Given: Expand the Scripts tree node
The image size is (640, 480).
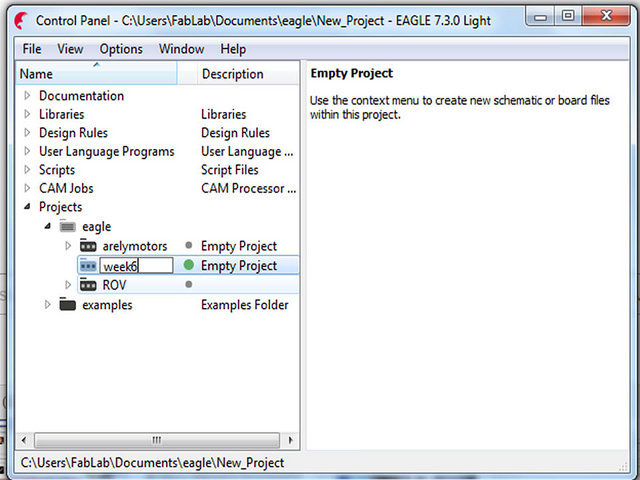Looking at the screenshot, I should [x=27, y=169].
